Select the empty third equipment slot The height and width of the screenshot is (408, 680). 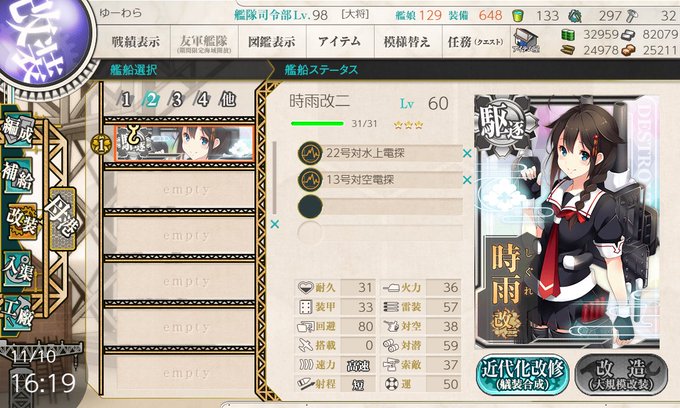tap(380, 206)
